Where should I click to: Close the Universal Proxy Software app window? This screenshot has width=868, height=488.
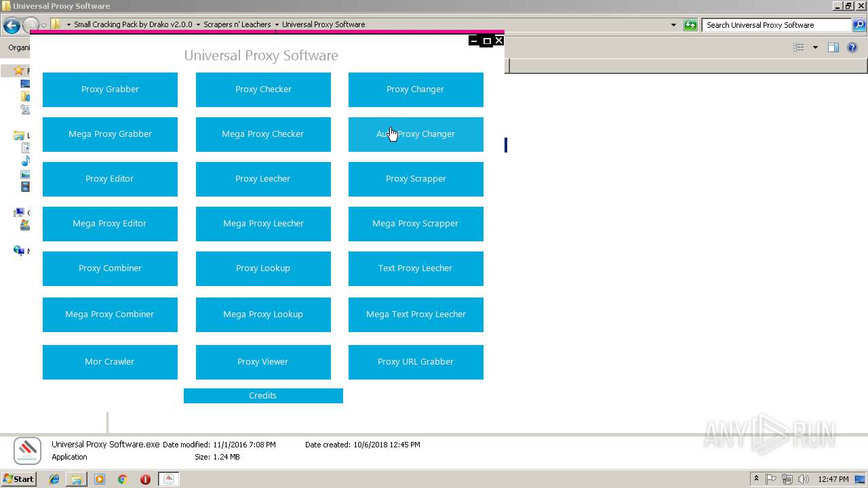498,41
